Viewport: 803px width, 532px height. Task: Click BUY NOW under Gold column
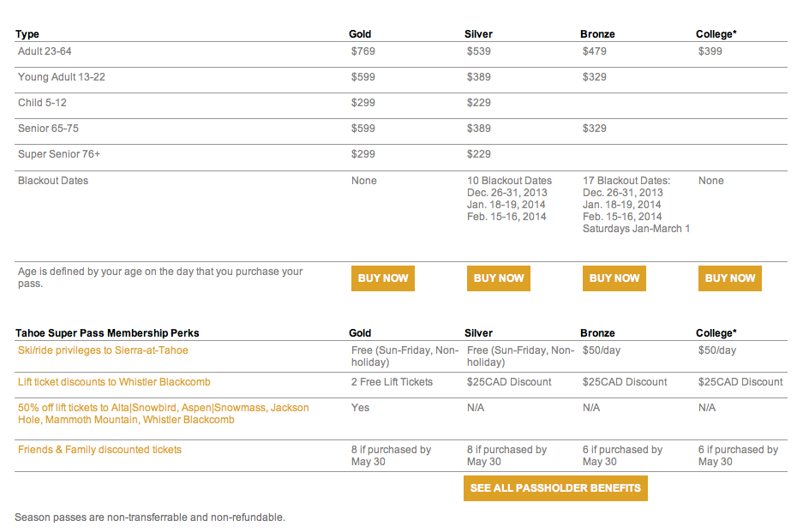coord(382,278)
